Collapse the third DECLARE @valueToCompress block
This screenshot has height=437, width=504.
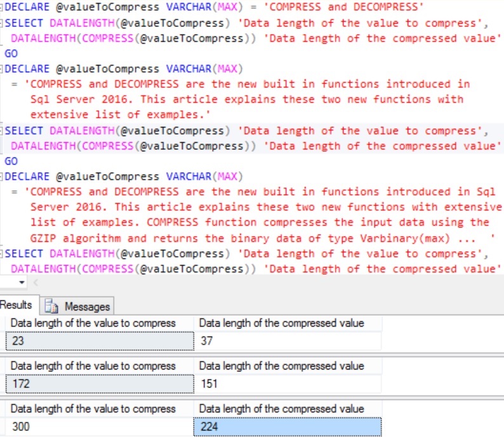(x=2, y=177)
